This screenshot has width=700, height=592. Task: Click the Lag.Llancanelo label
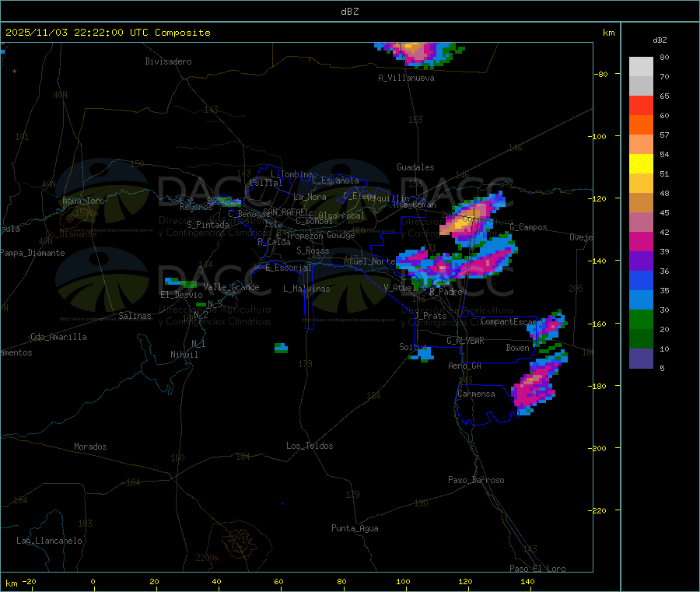[x=50, y=541]
